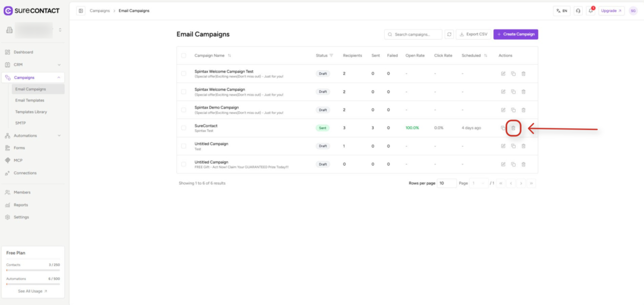Edit Spintax Demo Campaign

pyautogui.click(x=503, y=110)
